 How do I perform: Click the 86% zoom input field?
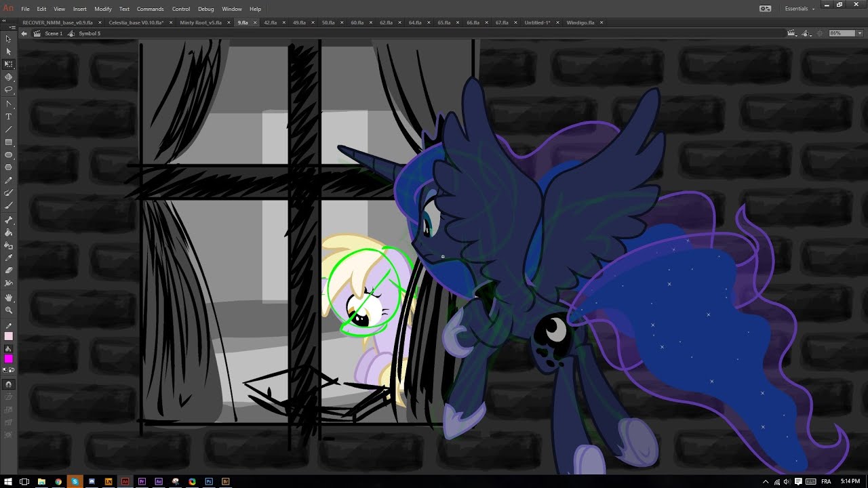841,33
